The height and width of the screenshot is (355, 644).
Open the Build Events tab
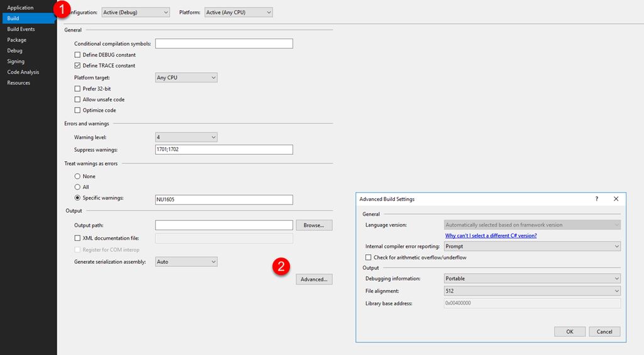tap(21, 29)
